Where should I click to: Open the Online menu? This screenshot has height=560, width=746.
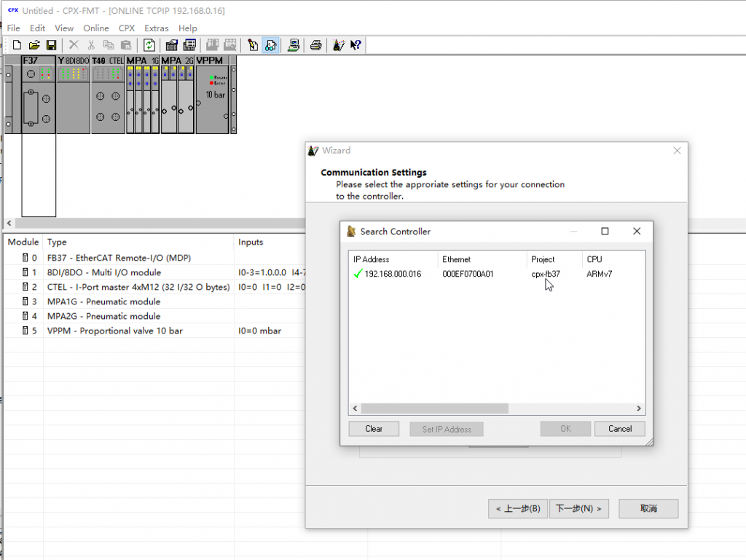pyautogui.click(x=95, y=28)
